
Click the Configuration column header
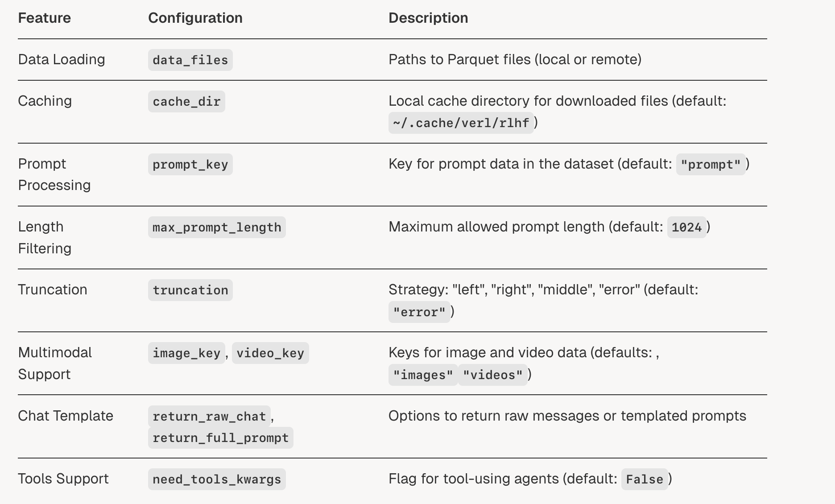(x=195, y=18)
